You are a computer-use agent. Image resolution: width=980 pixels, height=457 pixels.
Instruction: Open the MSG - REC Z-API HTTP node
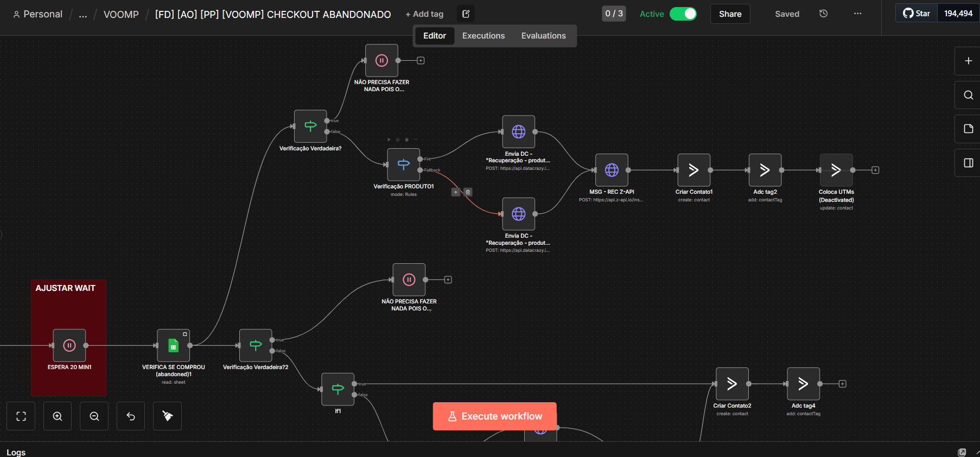point(612,170)
